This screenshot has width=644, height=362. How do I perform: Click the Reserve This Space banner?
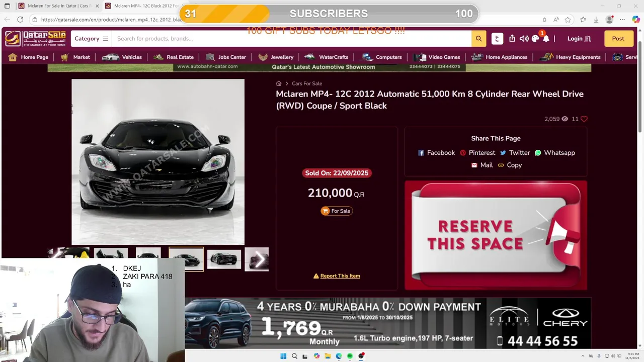496,235
